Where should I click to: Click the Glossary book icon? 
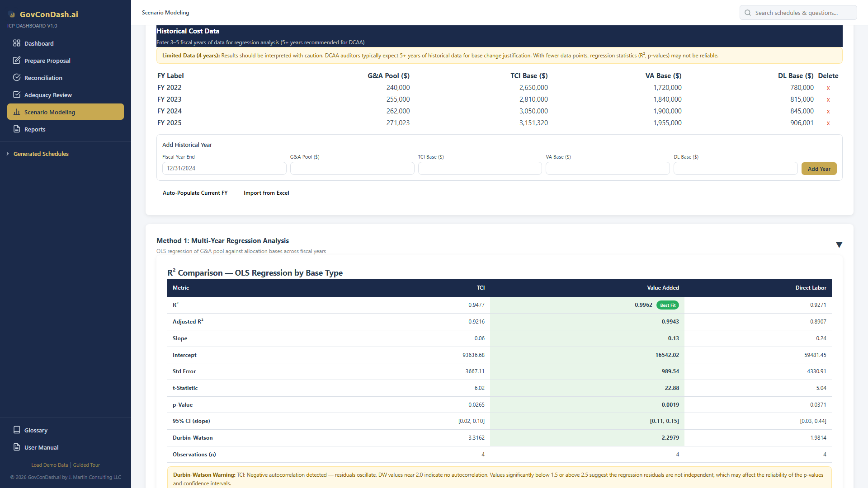pyautogui.click(x=17, y=430)
